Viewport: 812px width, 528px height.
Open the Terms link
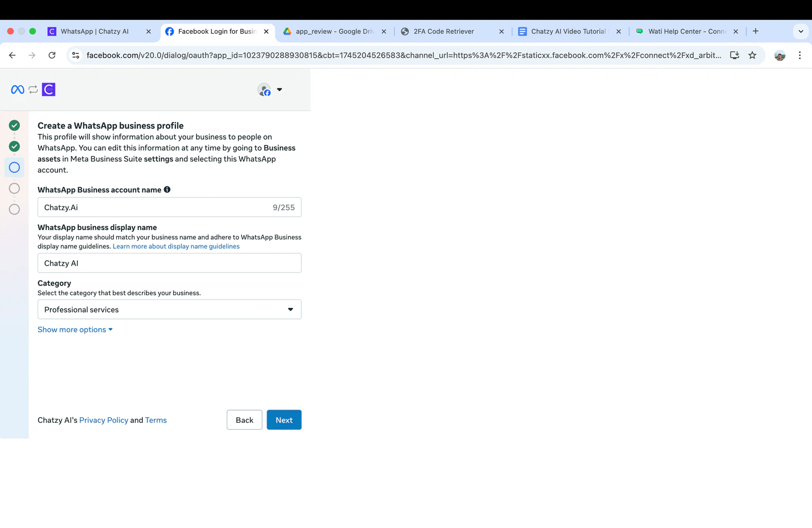click(156, 420)
